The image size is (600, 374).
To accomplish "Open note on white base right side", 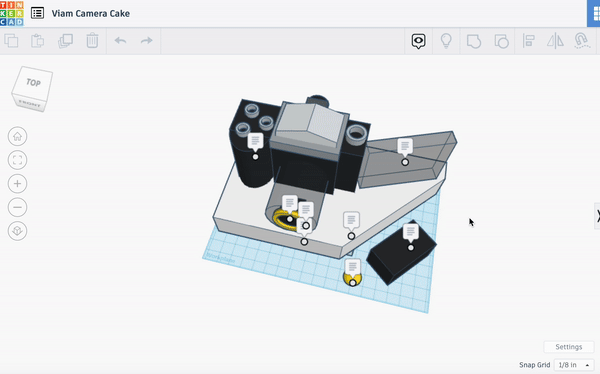I will tap(351, 221).
